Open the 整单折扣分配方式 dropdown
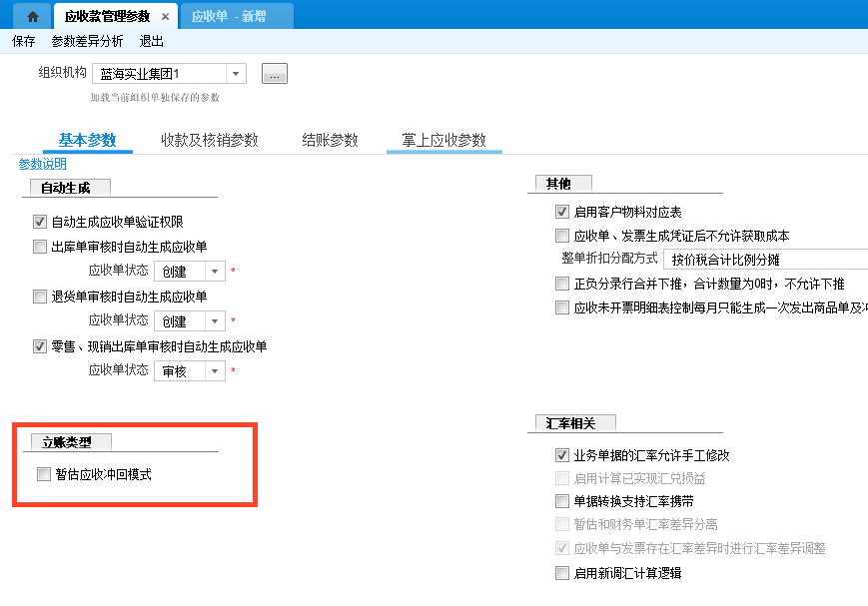This screenshot has height=606, width=868. point(765,260)
